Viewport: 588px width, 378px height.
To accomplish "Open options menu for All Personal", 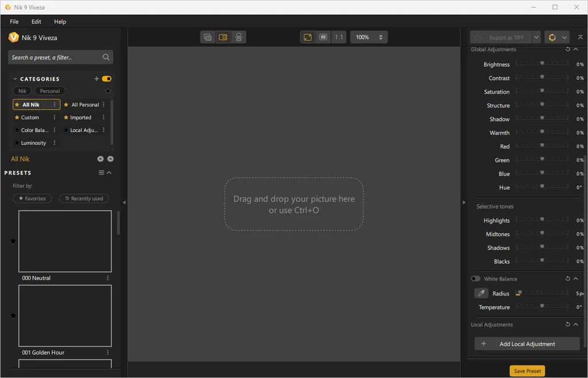I will coord(103,104).
